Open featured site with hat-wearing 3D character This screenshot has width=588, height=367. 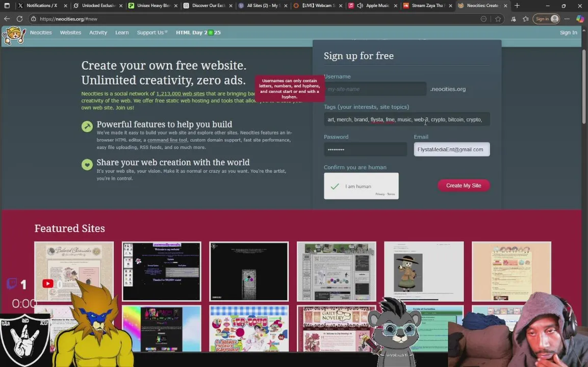(x=424, y=271)
